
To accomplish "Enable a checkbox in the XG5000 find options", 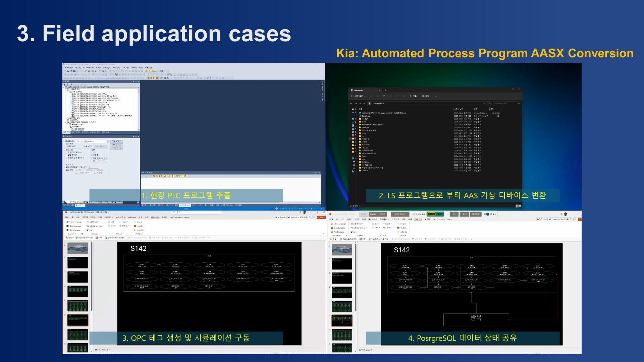I will [x=66, y=153].
